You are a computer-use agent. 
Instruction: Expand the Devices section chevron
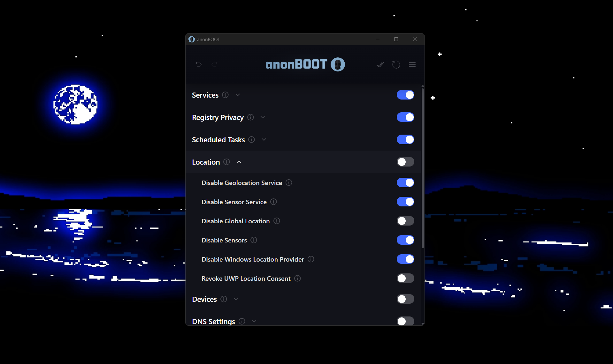click(236, 299)
